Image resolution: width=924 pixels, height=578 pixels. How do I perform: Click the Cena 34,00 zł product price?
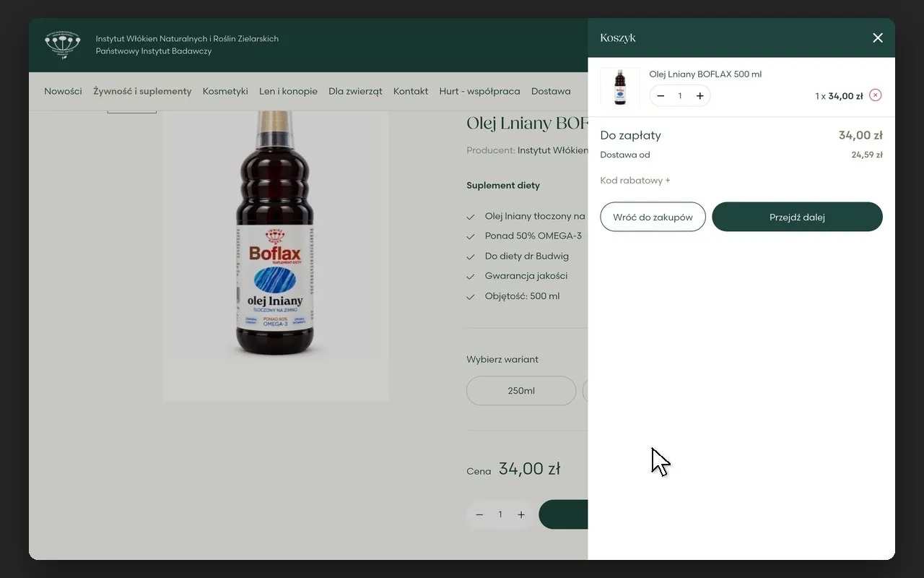[529, 469]
